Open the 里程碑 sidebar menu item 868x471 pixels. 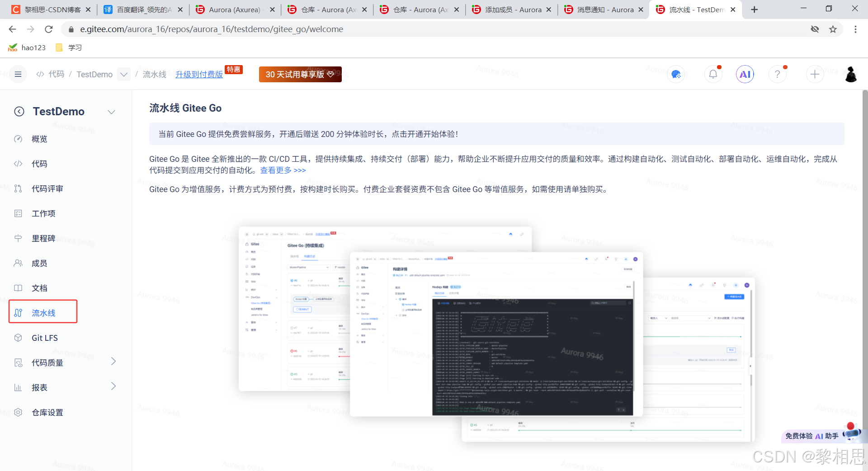click(x=43, y=238)
